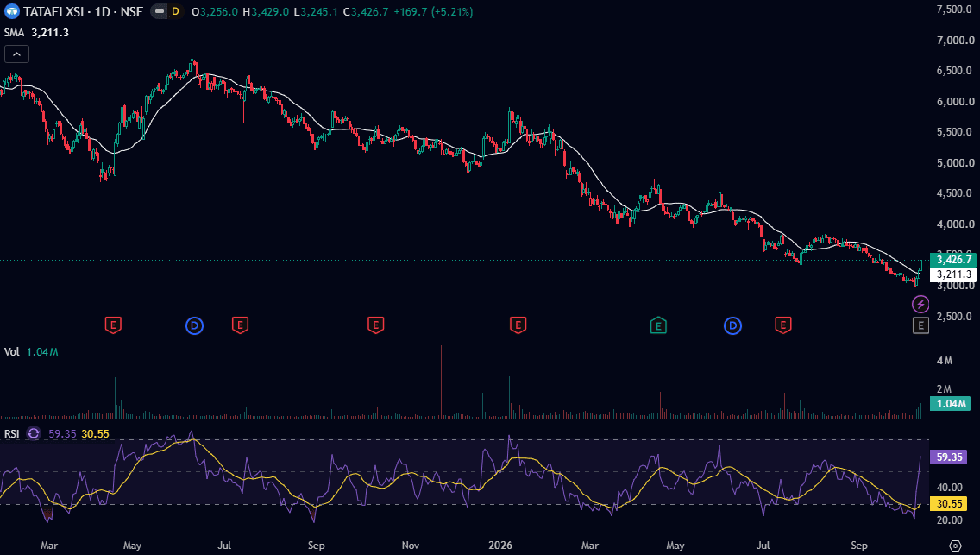
Task: Select the Vol indicator legend label
Action: [x=12, y=352]
